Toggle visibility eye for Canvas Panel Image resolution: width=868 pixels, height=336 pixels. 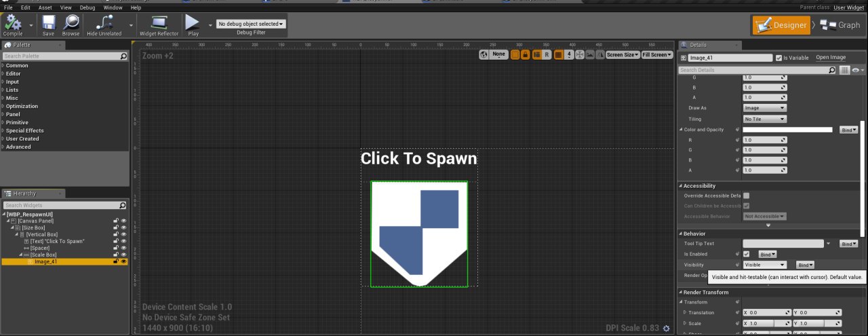(x=123, y=221)
